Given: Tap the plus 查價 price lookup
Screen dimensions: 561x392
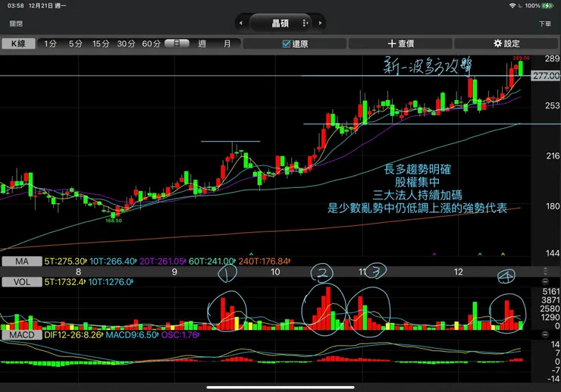Looking at the screenshot, I should pyautogui.click(x=400, y=44).
